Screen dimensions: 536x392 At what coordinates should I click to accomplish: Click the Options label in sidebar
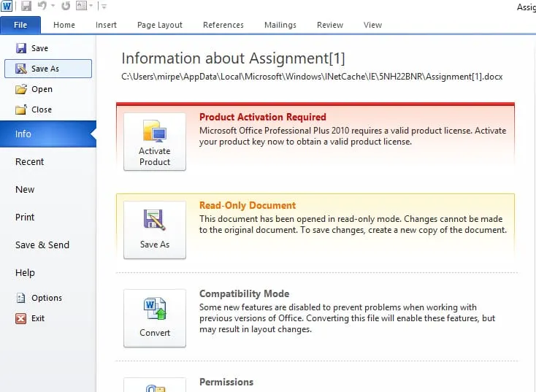[47, 298]
